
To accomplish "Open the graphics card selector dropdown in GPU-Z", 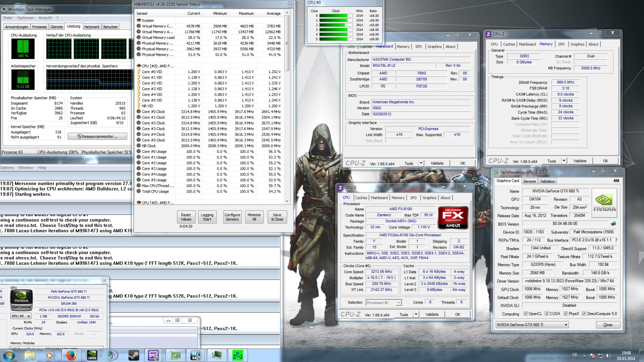I will tap(532, 325).
